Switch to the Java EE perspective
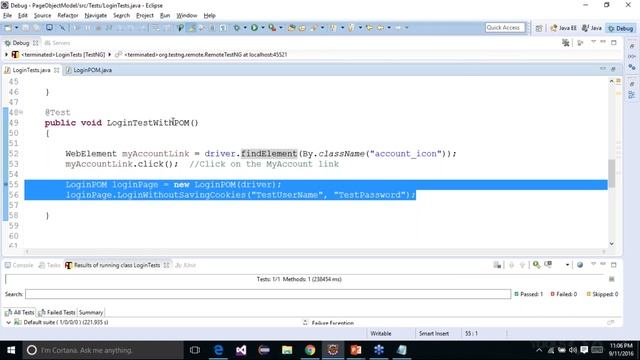This screenshot has width=640, height=360. (x=564, y=28)
